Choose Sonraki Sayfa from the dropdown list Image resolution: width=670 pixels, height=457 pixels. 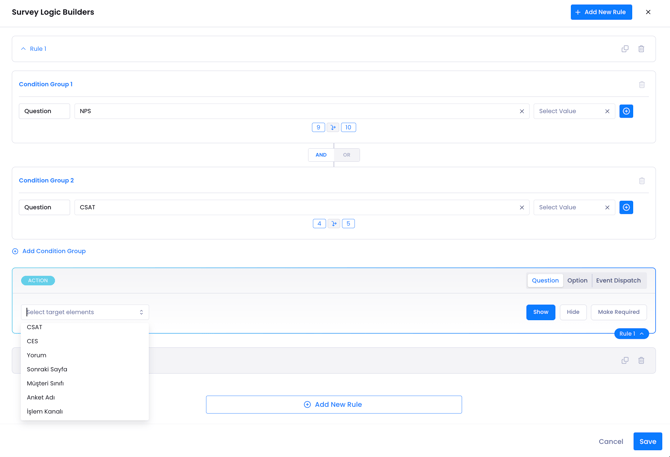tap(47, 369)
